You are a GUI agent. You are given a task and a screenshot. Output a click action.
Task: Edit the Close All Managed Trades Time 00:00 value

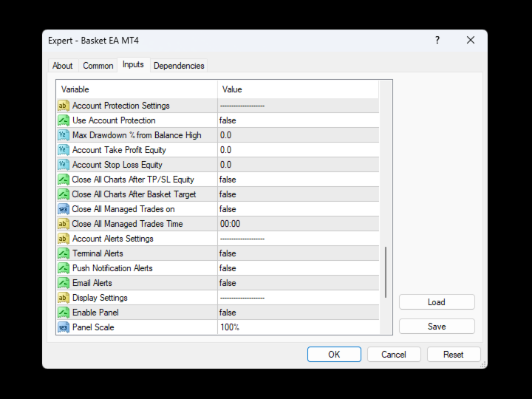(x=299, y=224)
